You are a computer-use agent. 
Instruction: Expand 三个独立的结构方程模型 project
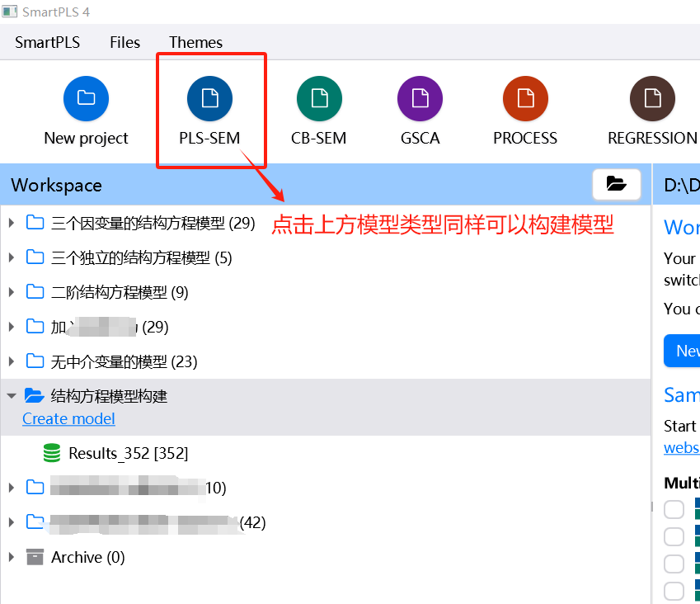click(x=12, y=257)
